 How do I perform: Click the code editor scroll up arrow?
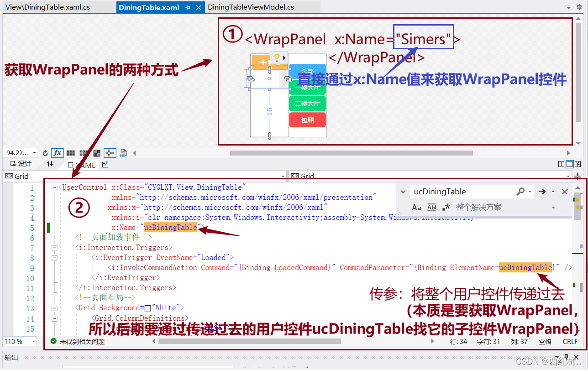577,188
